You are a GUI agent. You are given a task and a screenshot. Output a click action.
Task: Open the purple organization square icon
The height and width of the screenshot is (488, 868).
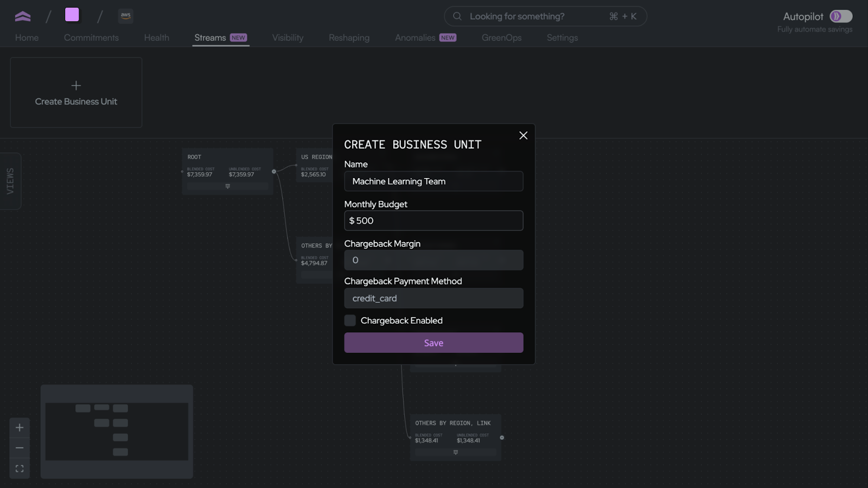click(72, 15)
